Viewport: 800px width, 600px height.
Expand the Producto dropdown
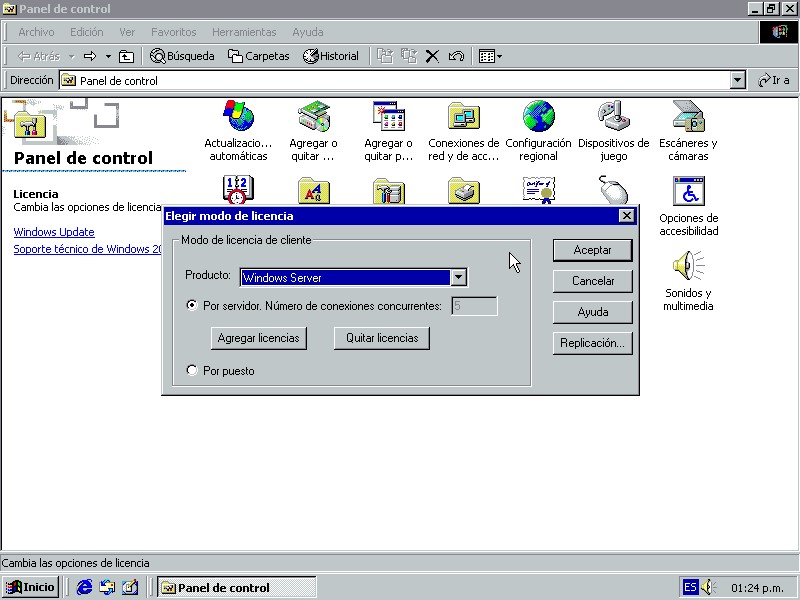(x=458, y=277)
